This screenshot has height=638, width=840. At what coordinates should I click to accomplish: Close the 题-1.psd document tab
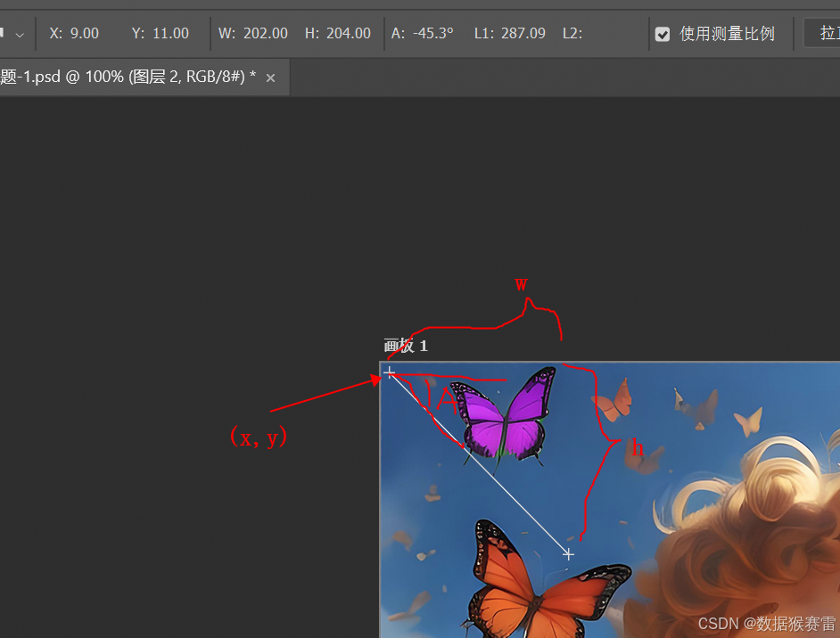[270, 78]
